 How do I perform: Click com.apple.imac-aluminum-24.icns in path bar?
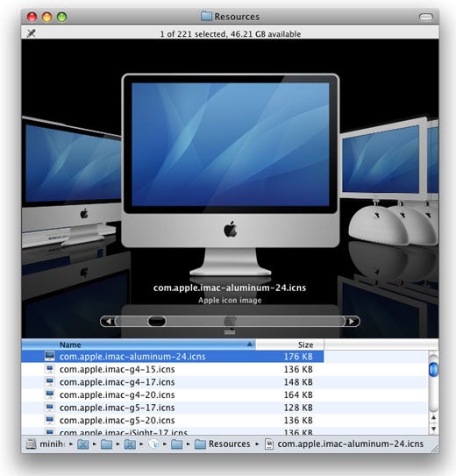coord(344,444)
